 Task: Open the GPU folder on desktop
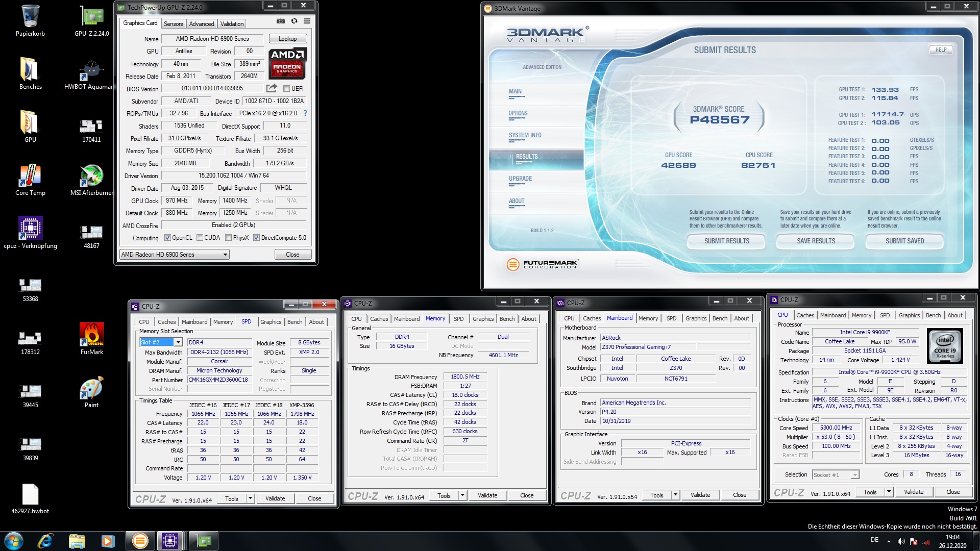click(30, 127)
